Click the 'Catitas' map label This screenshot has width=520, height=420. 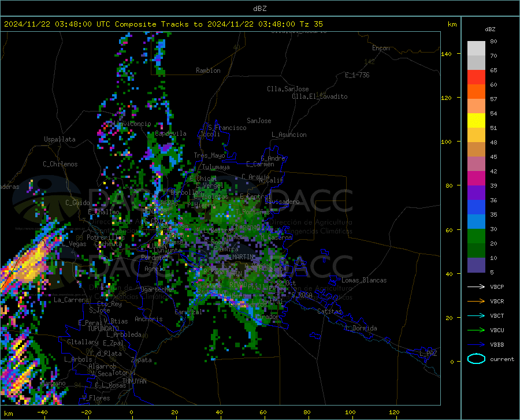pyautogui.click(x=329, y=311)
